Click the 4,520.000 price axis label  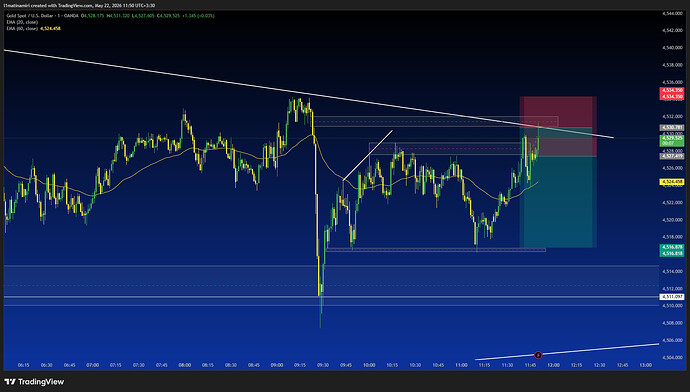point(672,220)
